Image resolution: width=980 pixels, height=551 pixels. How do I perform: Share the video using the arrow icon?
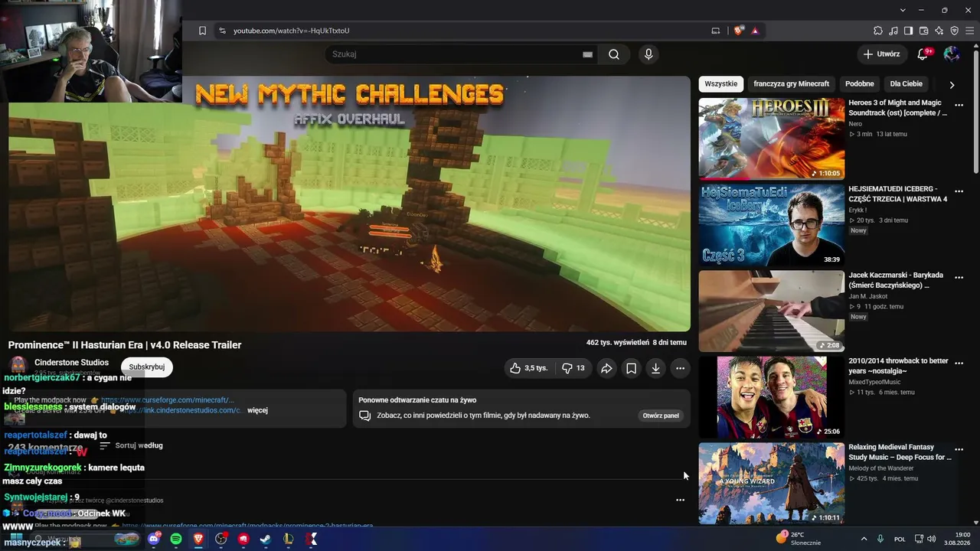(606, 368)
